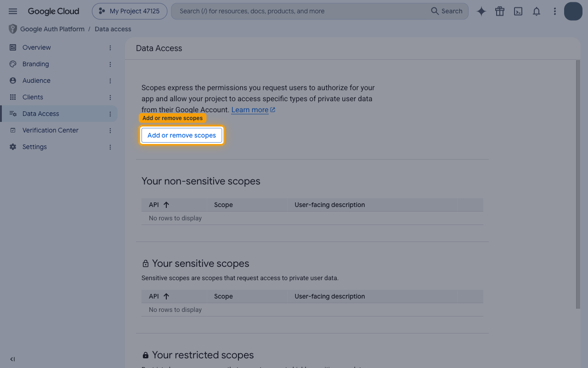Open the three-dot menu beside Audience

pyautogui.click(x=110, y=80)
